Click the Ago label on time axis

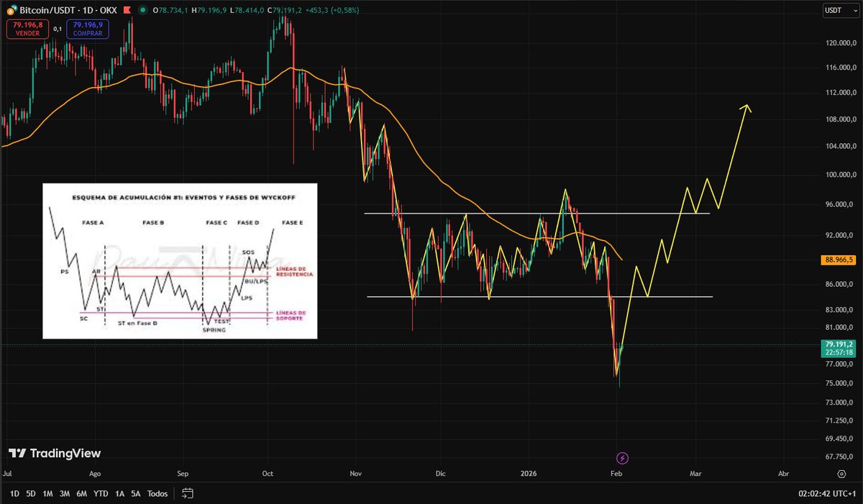[94, 475]
